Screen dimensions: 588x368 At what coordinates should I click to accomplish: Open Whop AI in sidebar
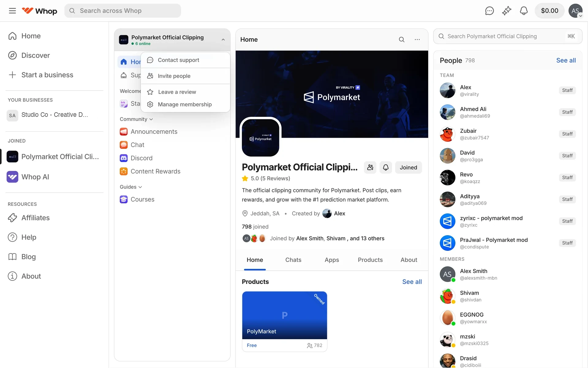click(x=55, y=177)
